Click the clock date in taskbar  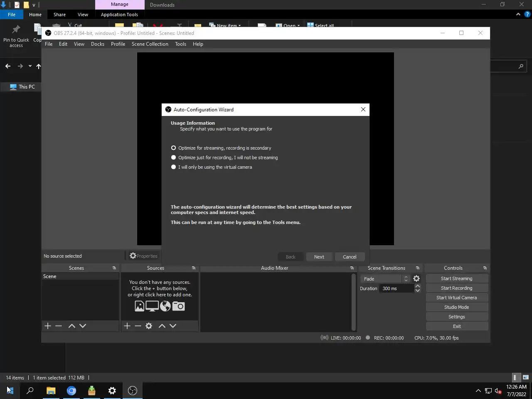point(516,391)
